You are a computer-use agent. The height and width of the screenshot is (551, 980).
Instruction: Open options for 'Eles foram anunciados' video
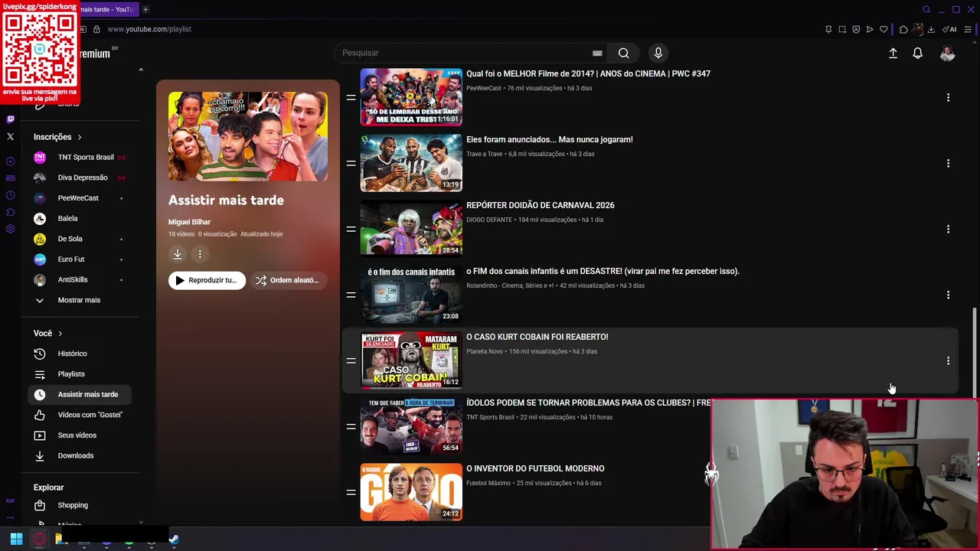click(x=948, y=163)
